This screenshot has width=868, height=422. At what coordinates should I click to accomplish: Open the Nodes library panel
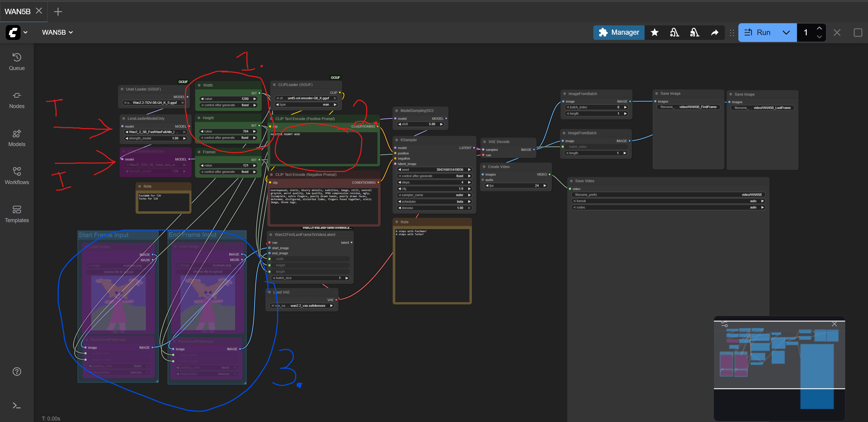(17, 100)
